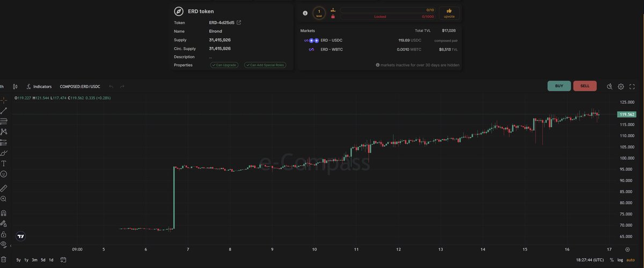644x268 pixels.
Task: Redo the chart action
Action: tap(122, 86)
